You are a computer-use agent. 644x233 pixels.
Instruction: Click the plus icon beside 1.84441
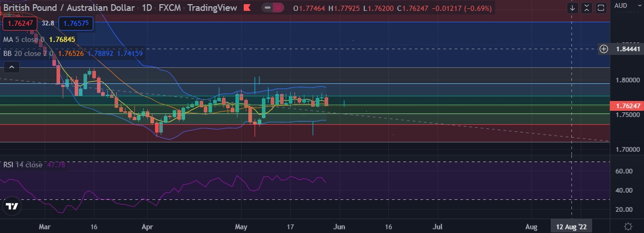click(x=604, y=49)
